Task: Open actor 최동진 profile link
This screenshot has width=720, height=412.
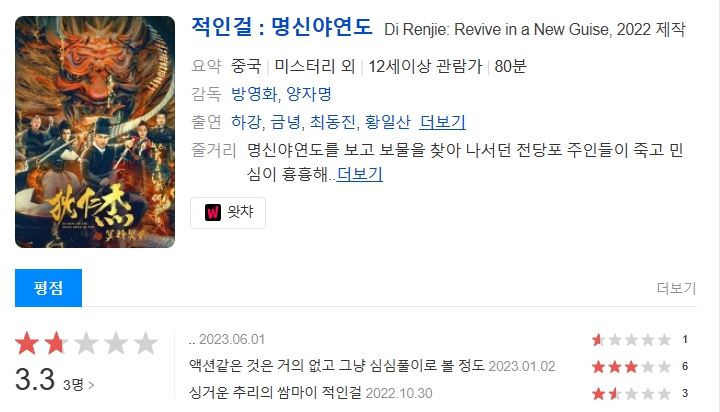Action: coord(333,122)
